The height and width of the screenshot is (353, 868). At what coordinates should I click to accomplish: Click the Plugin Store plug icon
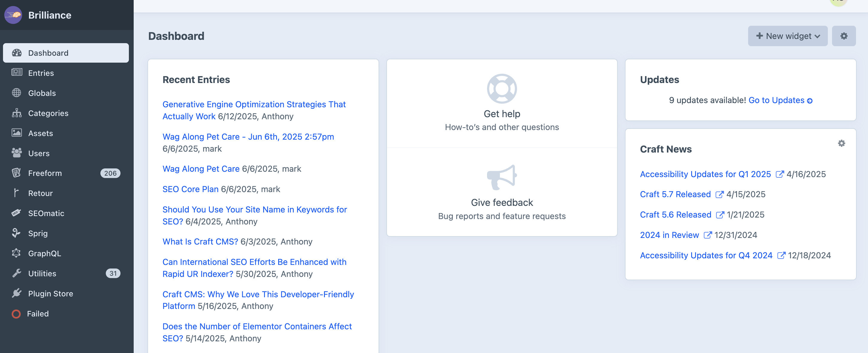[16, 293]
